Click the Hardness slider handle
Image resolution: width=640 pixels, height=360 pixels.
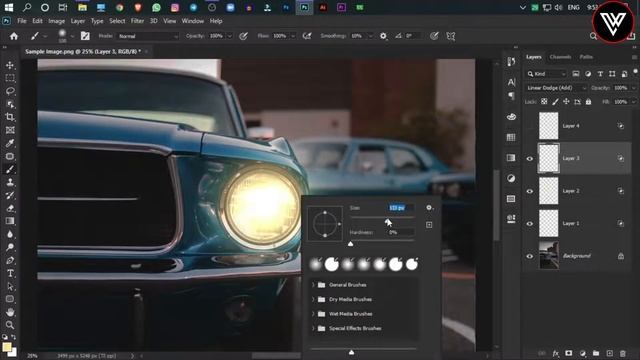(351, 244)
